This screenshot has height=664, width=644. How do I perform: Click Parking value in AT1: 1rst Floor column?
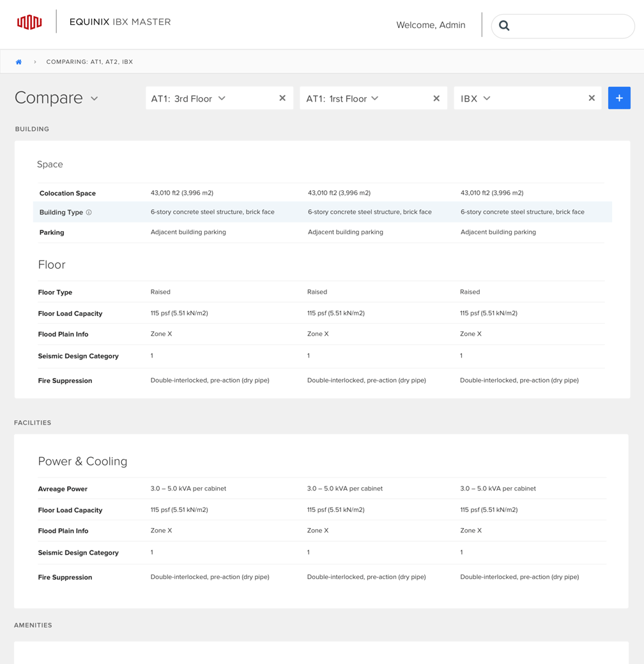(x=345, y=232)
